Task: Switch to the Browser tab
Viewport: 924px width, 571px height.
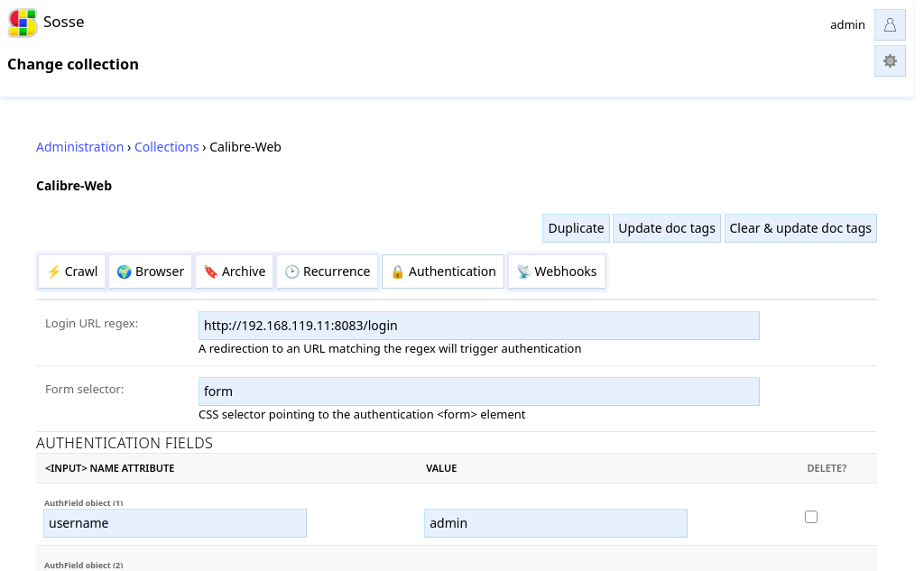Action: (151, 272)
